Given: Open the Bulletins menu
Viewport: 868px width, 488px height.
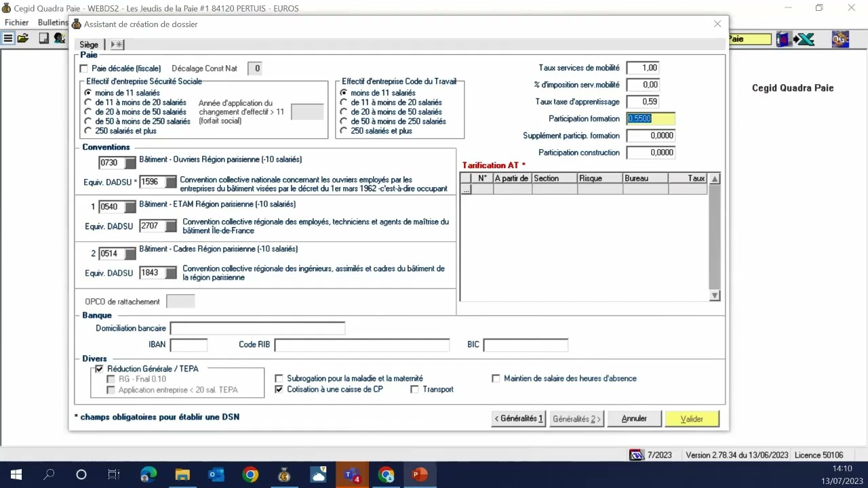Looking at the screenshot, I should click(53, 22).
